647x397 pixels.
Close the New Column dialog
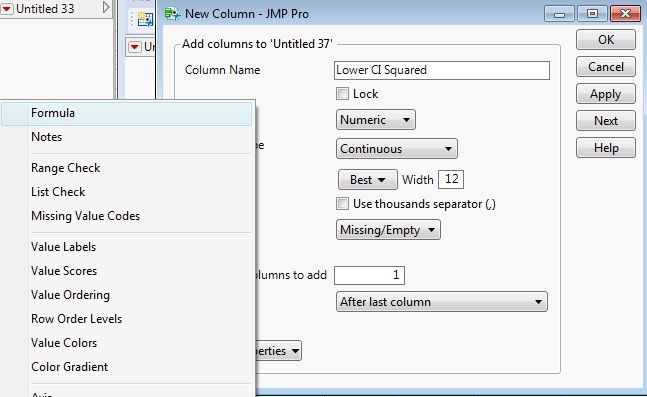625,14
